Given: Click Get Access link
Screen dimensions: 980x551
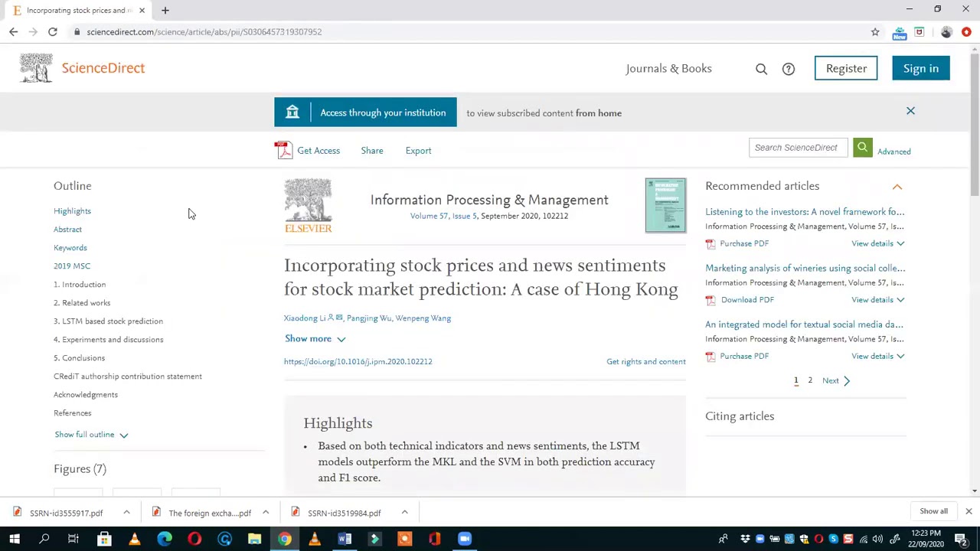Looking at the screenshot, I should pos(318,151).
